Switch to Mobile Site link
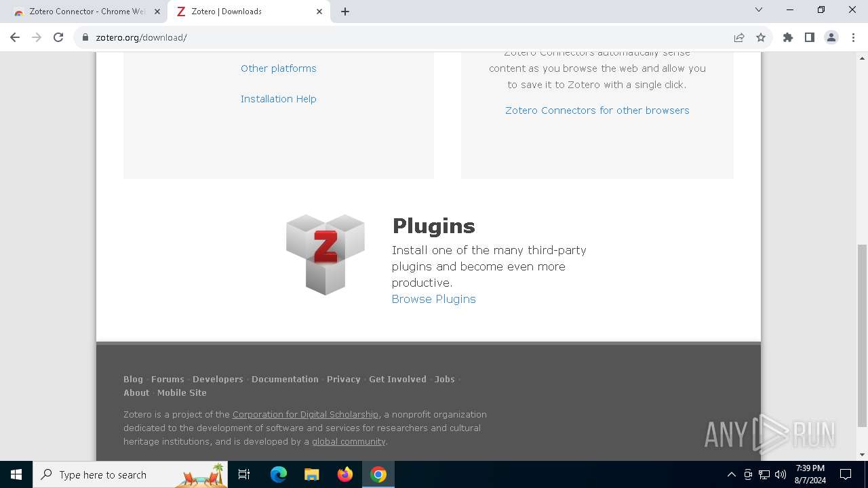The width and height of the screenshot is (868, 488). (182, 392)
